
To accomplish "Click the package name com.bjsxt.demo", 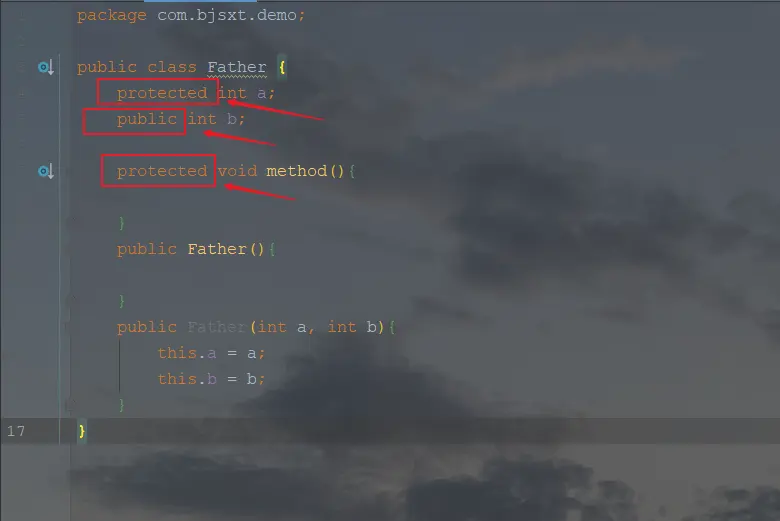I will pyautogui.click(x=227, y=15).
